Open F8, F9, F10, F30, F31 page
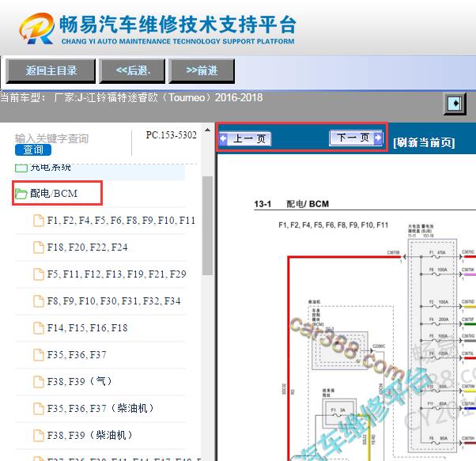This screenshot has width=476, height=461. [114, 301]
